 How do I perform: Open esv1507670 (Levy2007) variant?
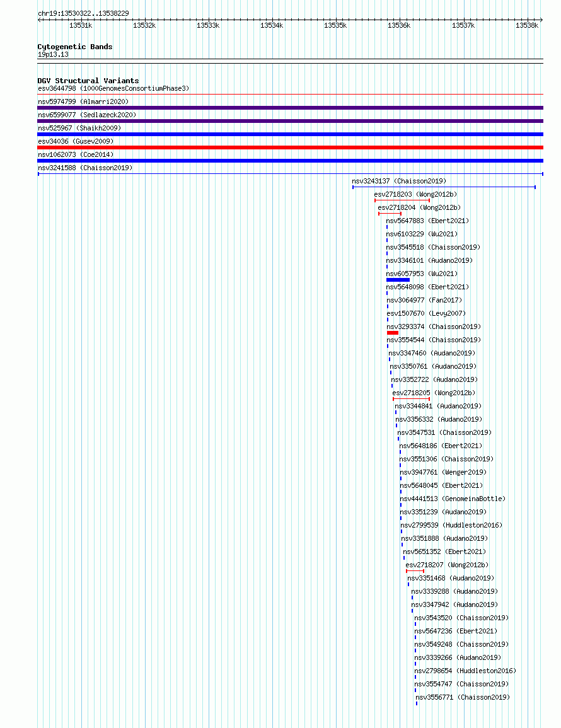pos(426,313)
